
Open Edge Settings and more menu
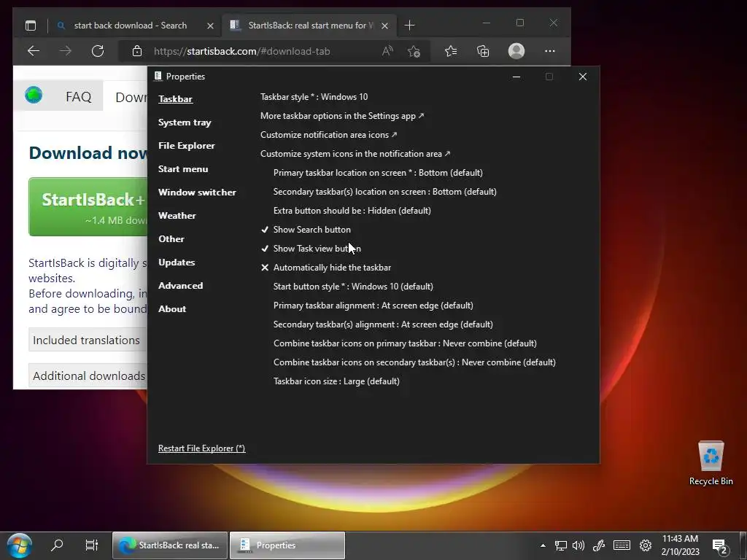(550, 51)
